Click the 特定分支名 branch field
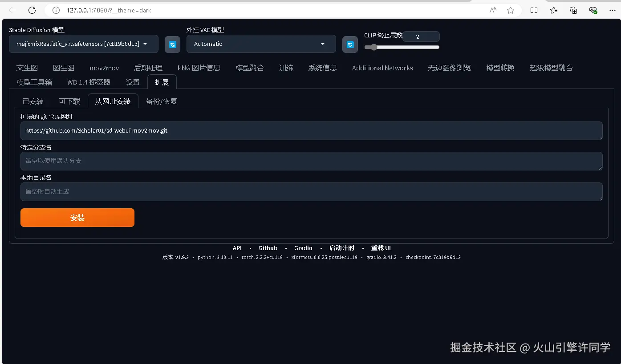This screenshot has width=621, height=364. 312,161
